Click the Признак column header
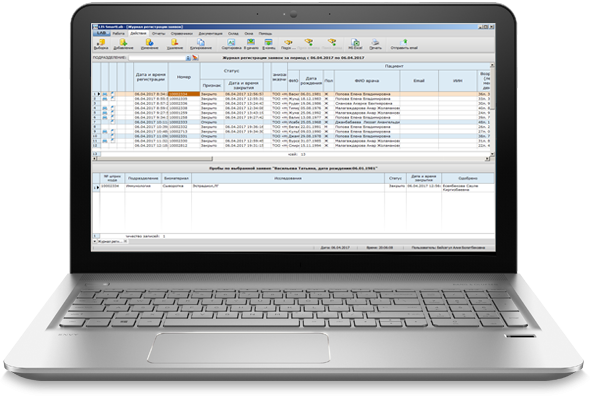This screenshot has height=400, width=590. click(x=212, y=85)
